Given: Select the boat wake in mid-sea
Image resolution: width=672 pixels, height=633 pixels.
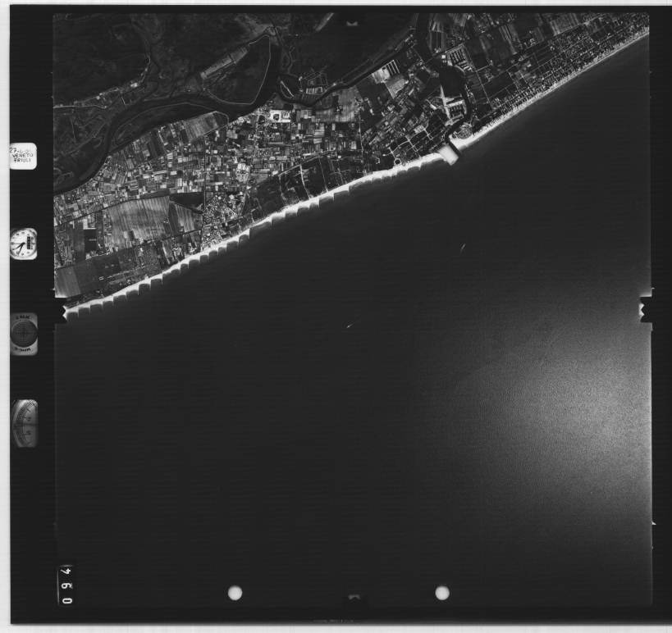Looking at the screenshot, I should pos(351,325).
